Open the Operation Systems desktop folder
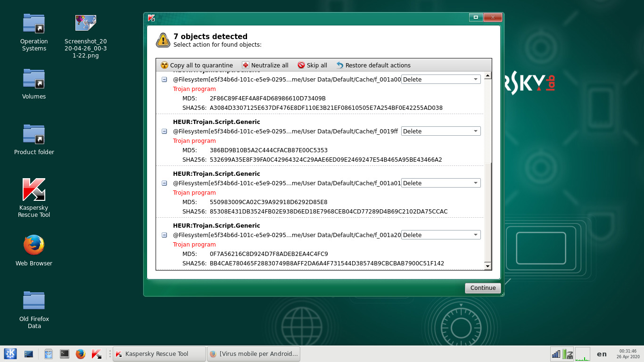The width and height of the screenshot is (644, 362). (x=34, y=32)
